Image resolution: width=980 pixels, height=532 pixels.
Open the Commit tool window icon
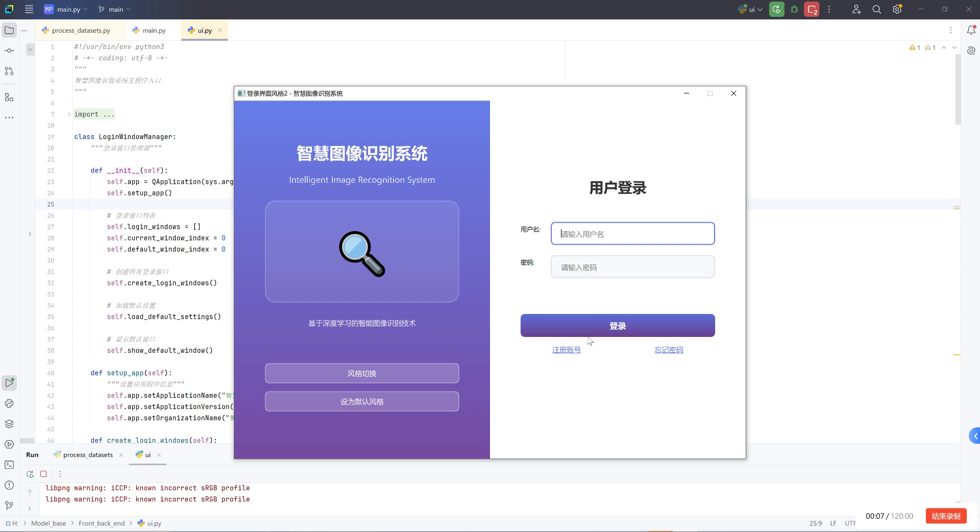[9, 50]
